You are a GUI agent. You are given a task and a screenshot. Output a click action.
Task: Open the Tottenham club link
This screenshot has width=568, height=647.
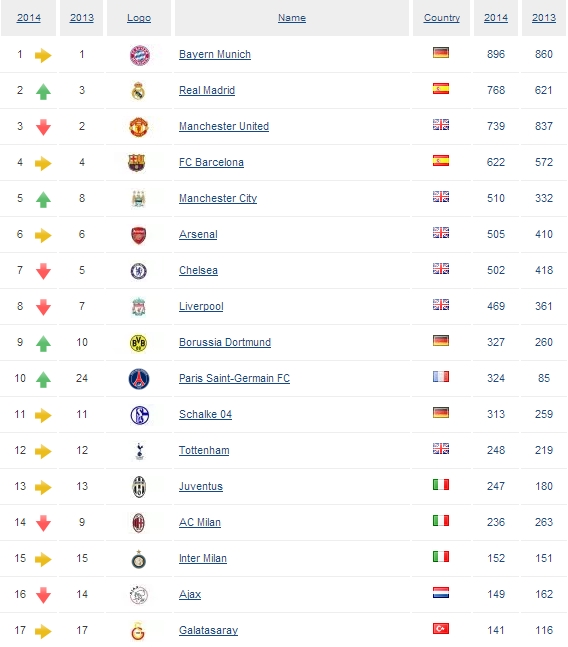tap(204, 450)
